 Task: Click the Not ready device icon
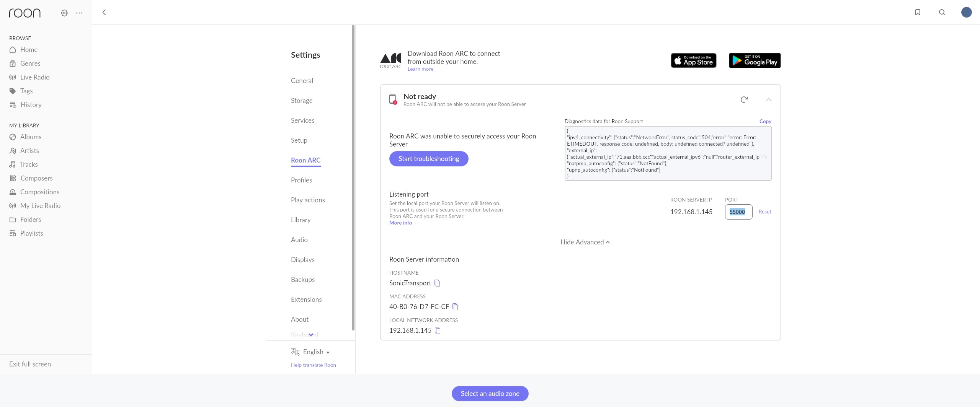pyautogui.click(x=393, y=99)
